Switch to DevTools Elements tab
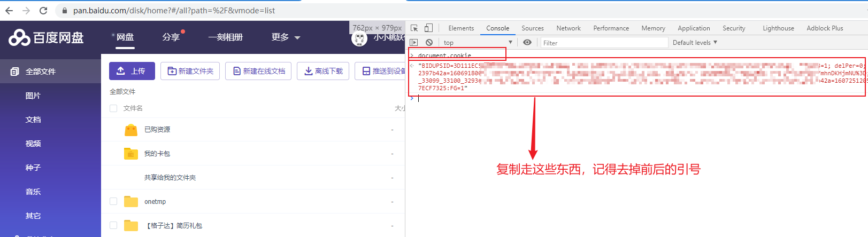Screen dimensions: 868x237 tap(461, 28)
